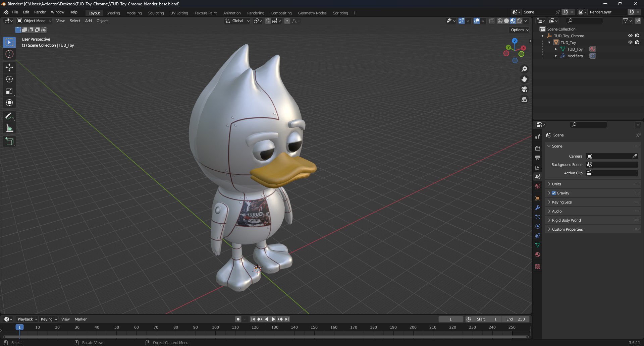
Task: Click the Zoom view magnifier icon
Action: (524, 69)
